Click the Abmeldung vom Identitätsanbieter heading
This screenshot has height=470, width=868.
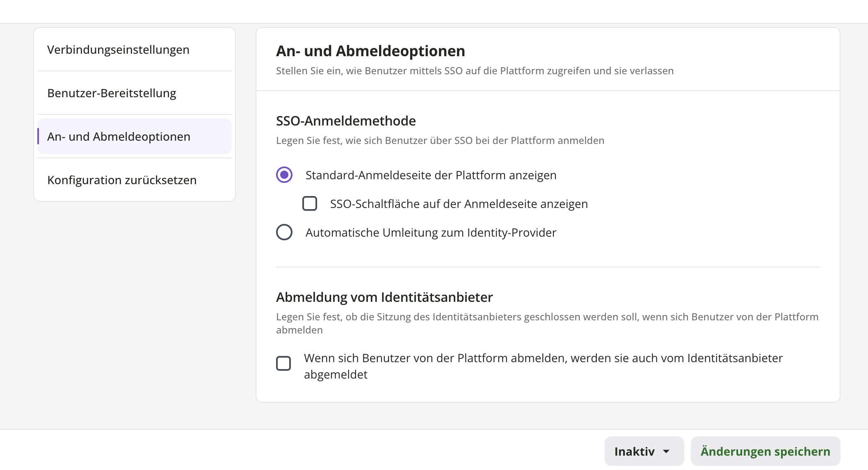[x=384, y=297]
